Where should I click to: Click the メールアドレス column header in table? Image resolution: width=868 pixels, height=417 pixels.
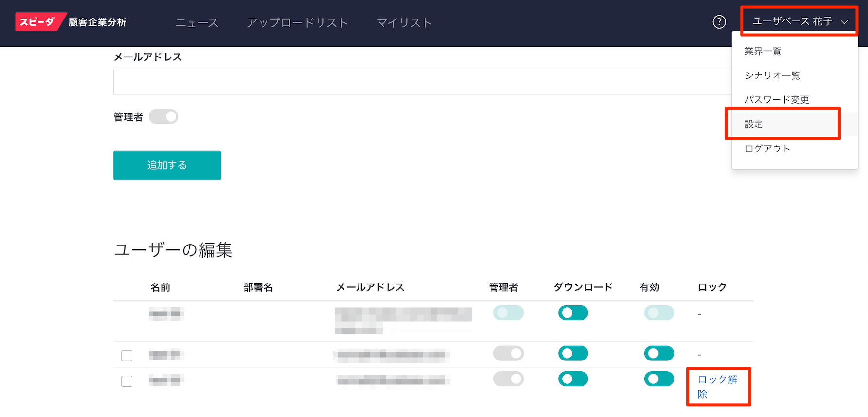[x=371, y=287]
